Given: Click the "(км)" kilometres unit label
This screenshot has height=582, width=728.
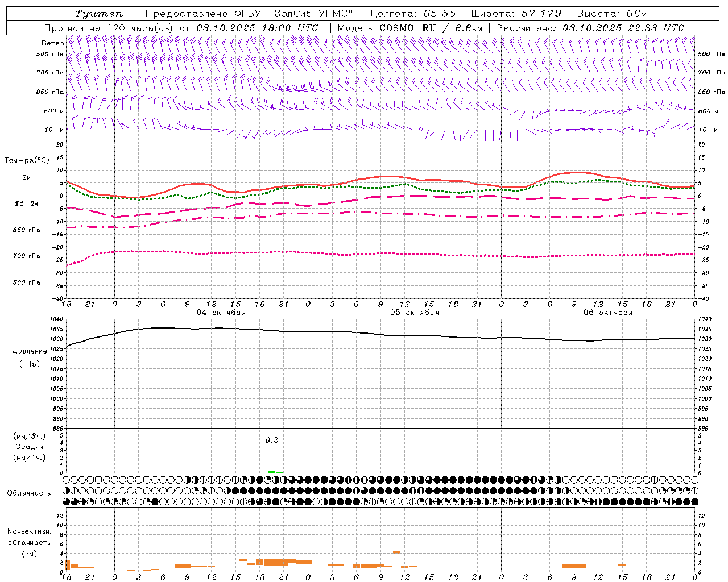Looking at the screenshot, I should pos(30,554).
